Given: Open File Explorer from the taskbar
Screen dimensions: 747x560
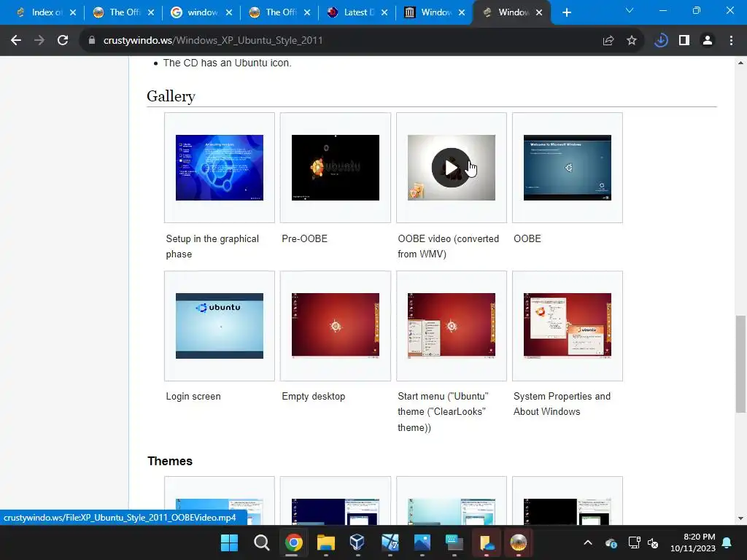Looking at the screenshot, I should 326,542.
